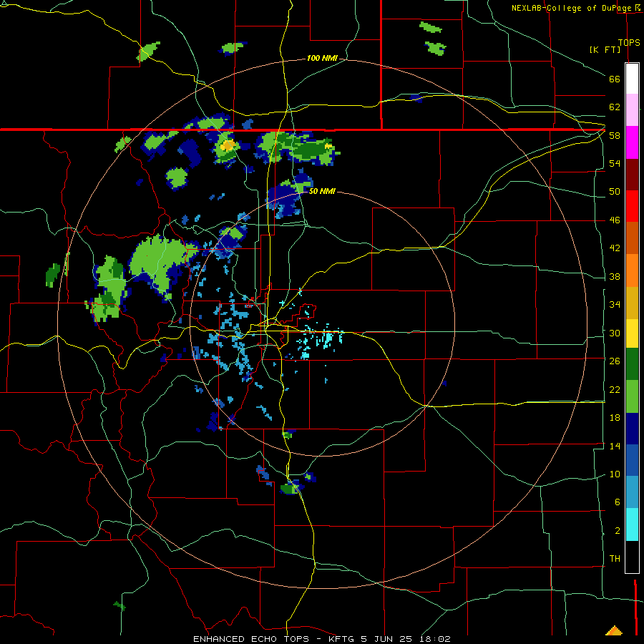Select the magenta legend swatch

tap(632, 142)
